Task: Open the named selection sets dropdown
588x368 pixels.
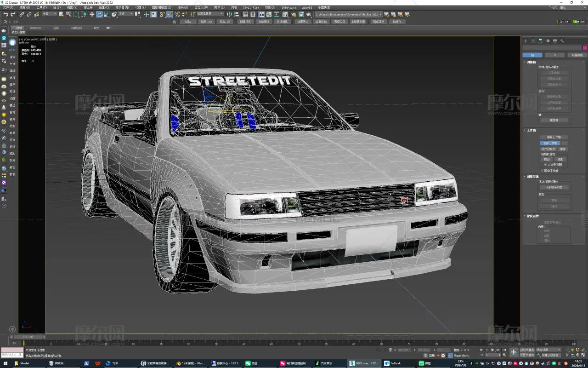Action: [x=210, y=14]
